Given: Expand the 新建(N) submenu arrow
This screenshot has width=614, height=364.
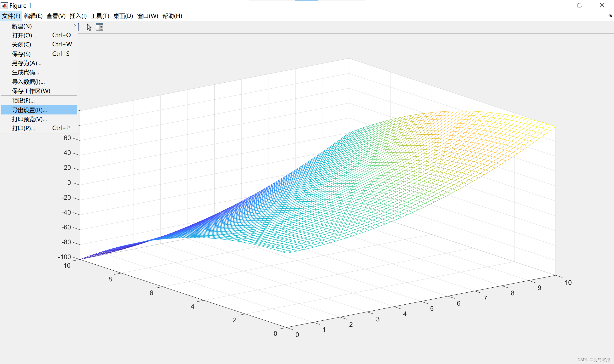Looking at the screenshot, I should click(75, 26).
